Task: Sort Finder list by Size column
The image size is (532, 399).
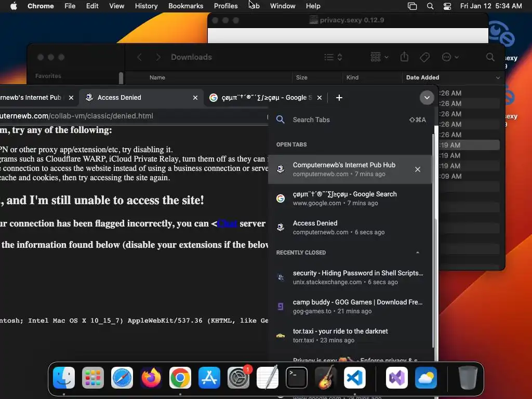Action: tap(302, 78)
